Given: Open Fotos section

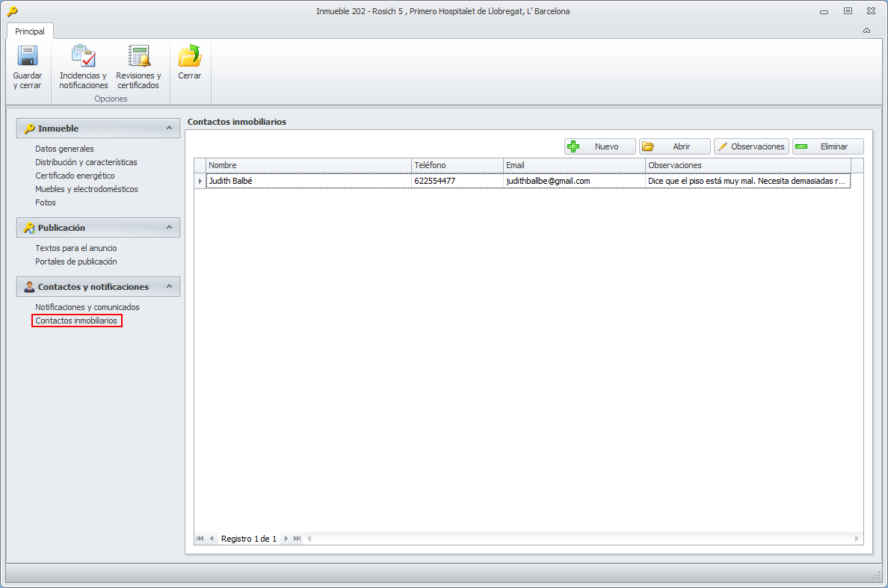Looking at the screenshot, I should pos(46,202).
